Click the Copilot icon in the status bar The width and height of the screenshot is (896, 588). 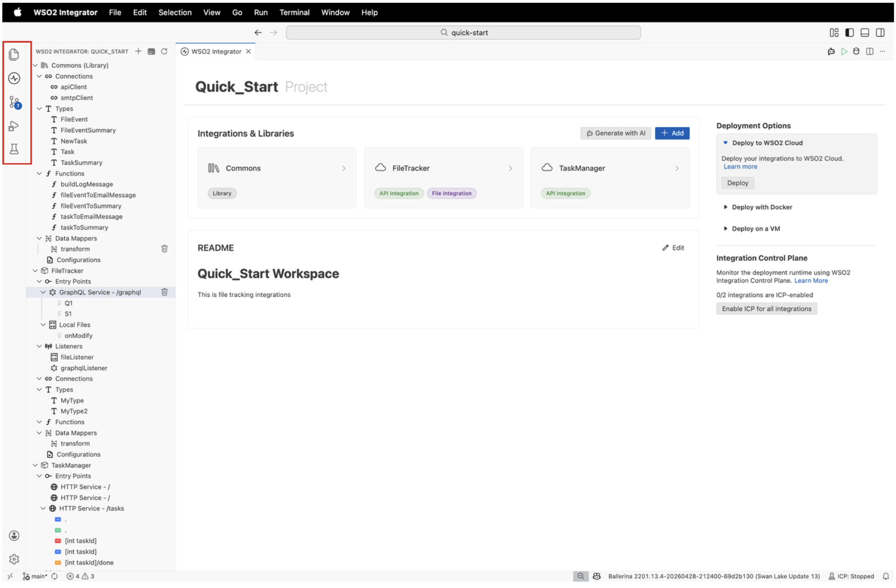(597, 576)
